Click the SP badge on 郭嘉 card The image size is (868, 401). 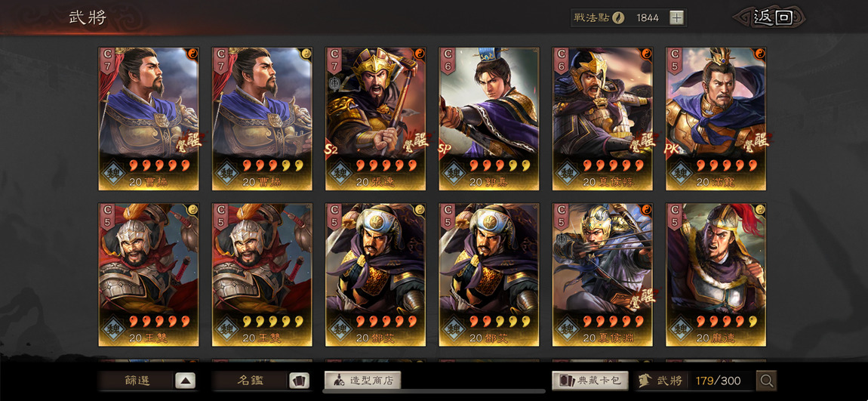[x=444, y=150]
